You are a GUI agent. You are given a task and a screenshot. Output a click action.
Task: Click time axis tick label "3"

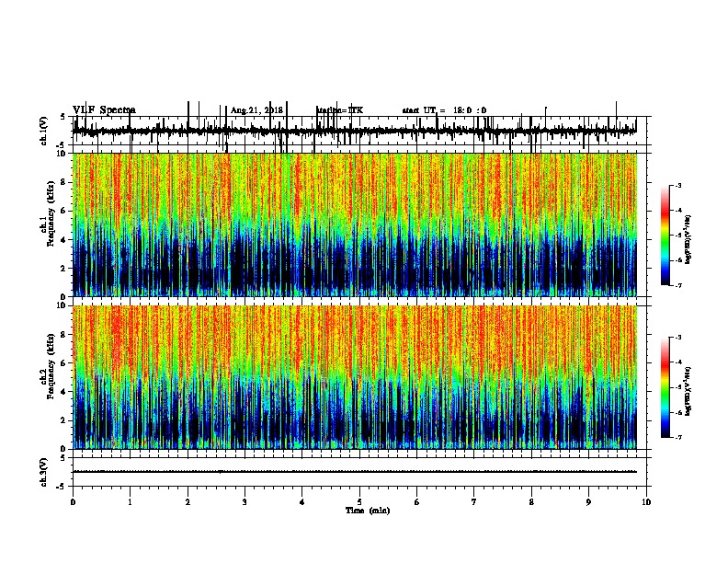(x=245, y=501)
